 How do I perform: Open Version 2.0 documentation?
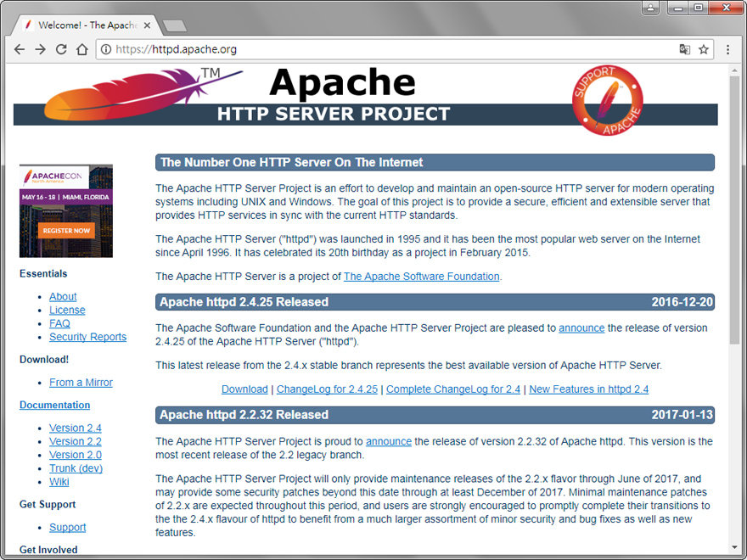coord(76,455)
